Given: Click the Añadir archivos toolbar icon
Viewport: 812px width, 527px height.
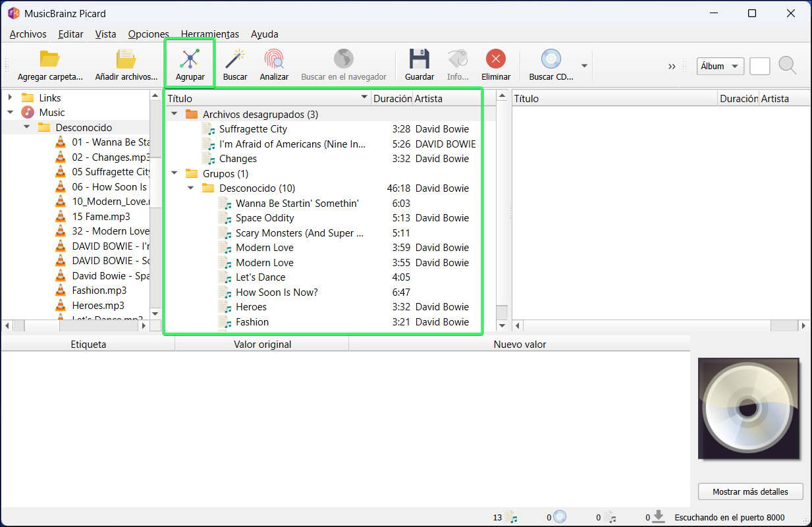Looking at the screenshot, I should click(x=126, y=59).
